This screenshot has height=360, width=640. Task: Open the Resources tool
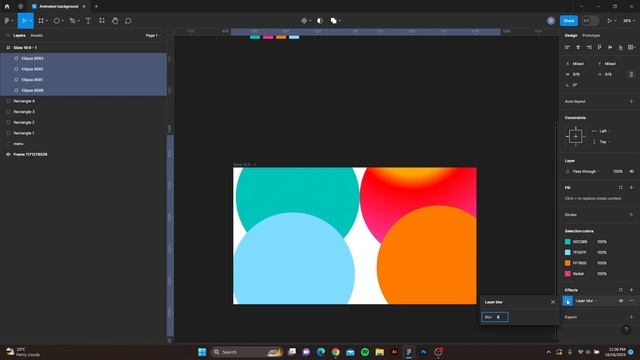click(x=102, y=21)
